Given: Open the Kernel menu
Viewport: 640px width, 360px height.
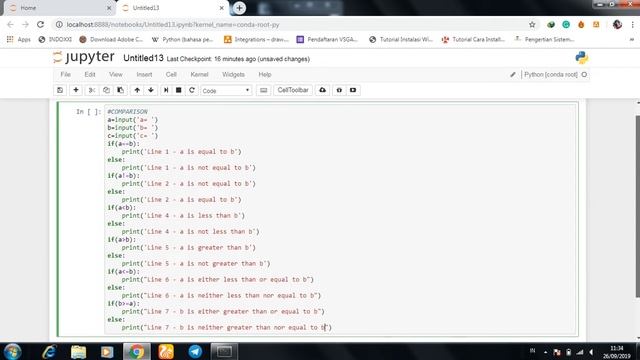Looking at the screenshot, I should [199, 75].
